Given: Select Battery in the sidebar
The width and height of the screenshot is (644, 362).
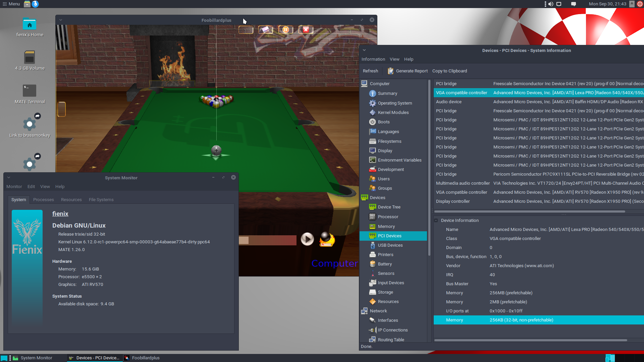Looking at the screenshot, I should tap(385, 264).
